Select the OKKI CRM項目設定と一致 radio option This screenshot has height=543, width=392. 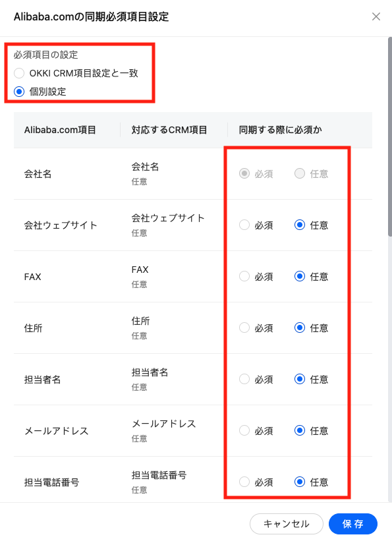pos(19,73)
